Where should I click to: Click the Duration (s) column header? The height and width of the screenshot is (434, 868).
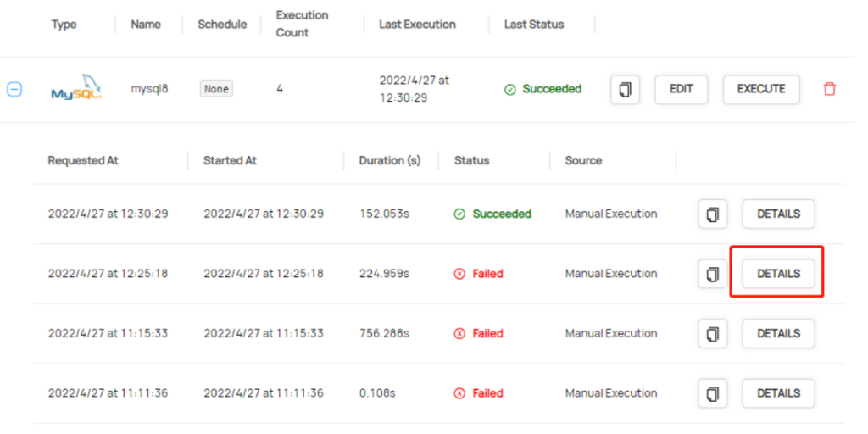(390, 160)
